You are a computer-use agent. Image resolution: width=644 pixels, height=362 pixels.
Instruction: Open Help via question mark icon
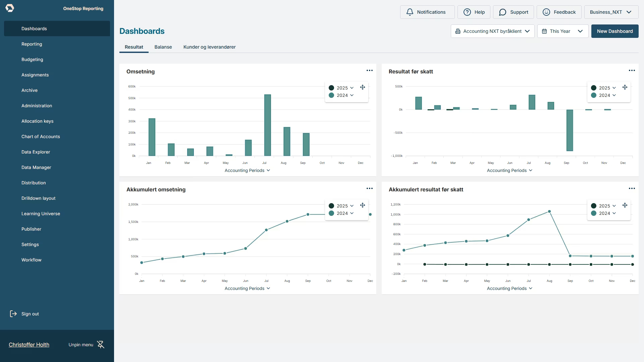[467, 12]
